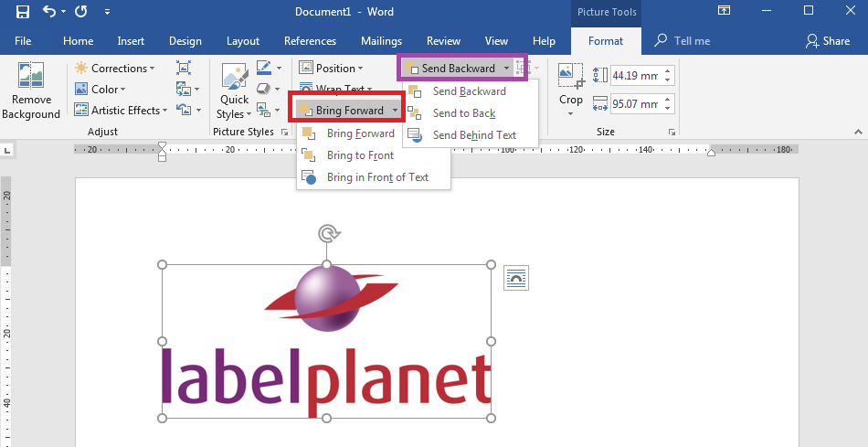Choose Send Backward from the dropdown menu
Viewport: 868px width, 447px height.
pyautogui.click(x=470, y=91)
